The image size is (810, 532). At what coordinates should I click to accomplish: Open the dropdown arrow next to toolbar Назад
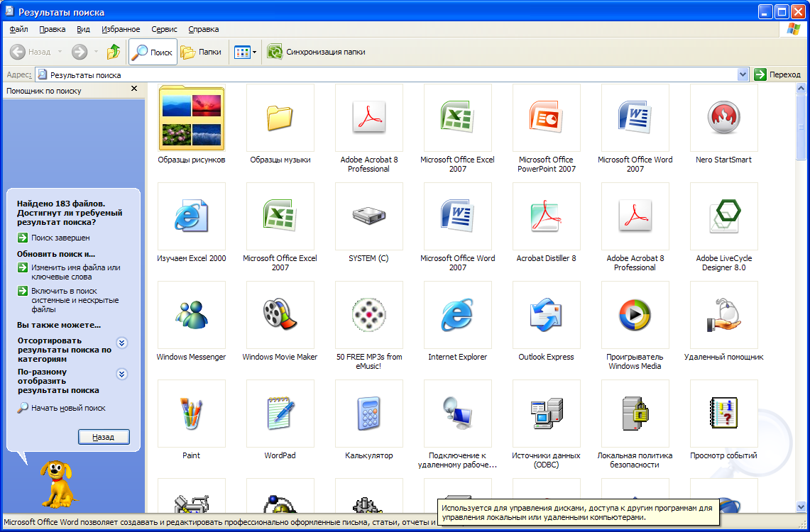tap(60, 52)
